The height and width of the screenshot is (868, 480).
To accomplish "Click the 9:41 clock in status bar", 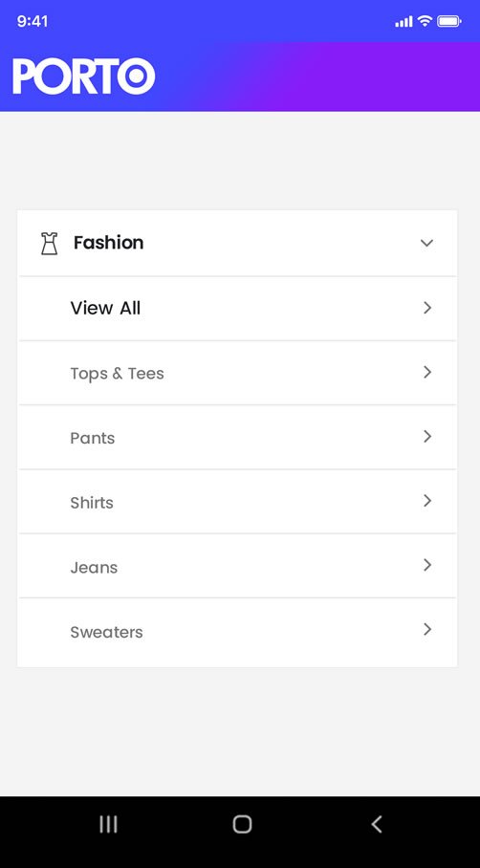I will point(33,22).
